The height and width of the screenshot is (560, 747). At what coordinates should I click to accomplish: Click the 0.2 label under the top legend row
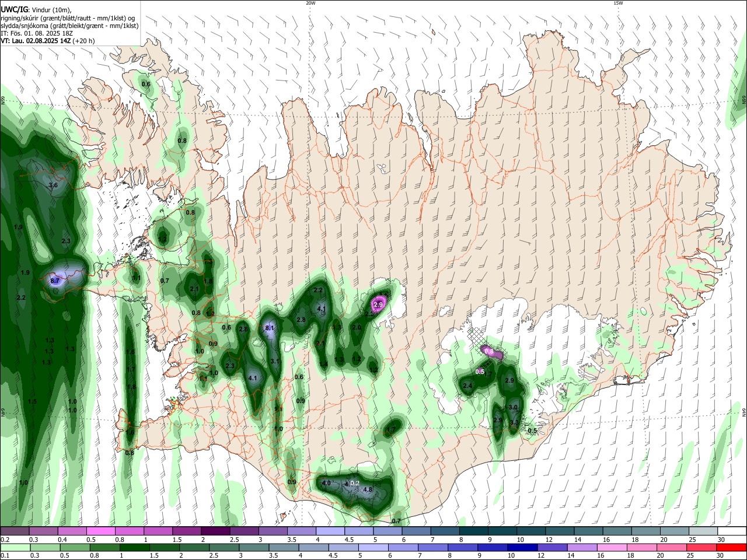coord(5,540)
